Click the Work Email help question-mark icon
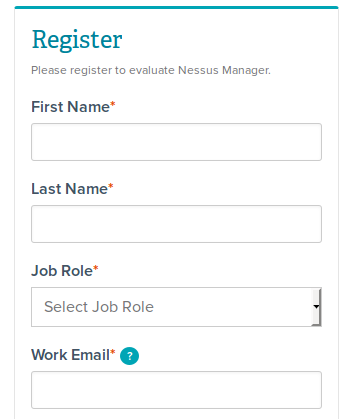Screen dimensions: 360x419 (x=129, y=356)
